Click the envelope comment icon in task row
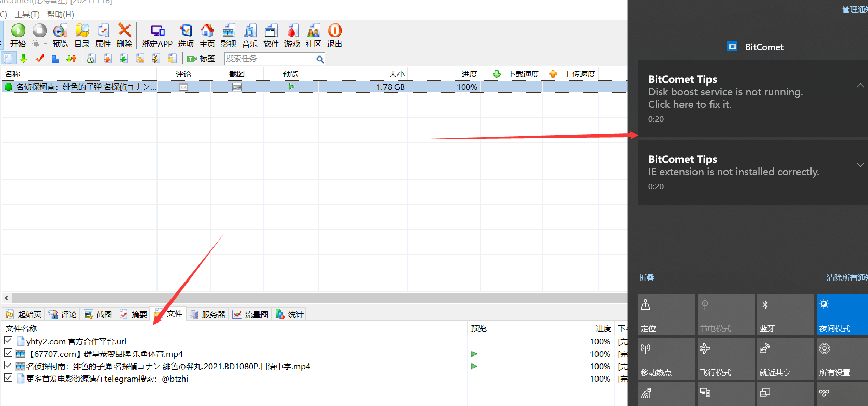Image resolution: width=868 pixels, height=406 pixels. [183, 87]
